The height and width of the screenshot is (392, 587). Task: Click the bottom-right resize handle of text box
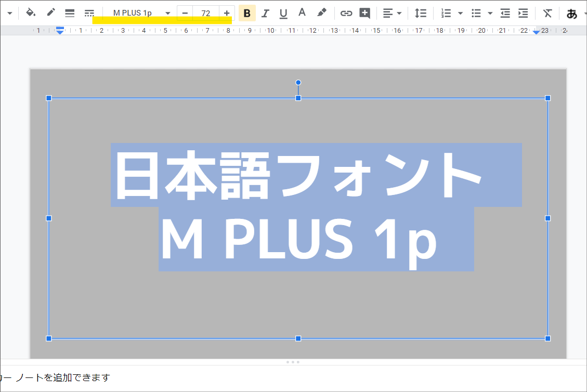click(x=547, y=338)
